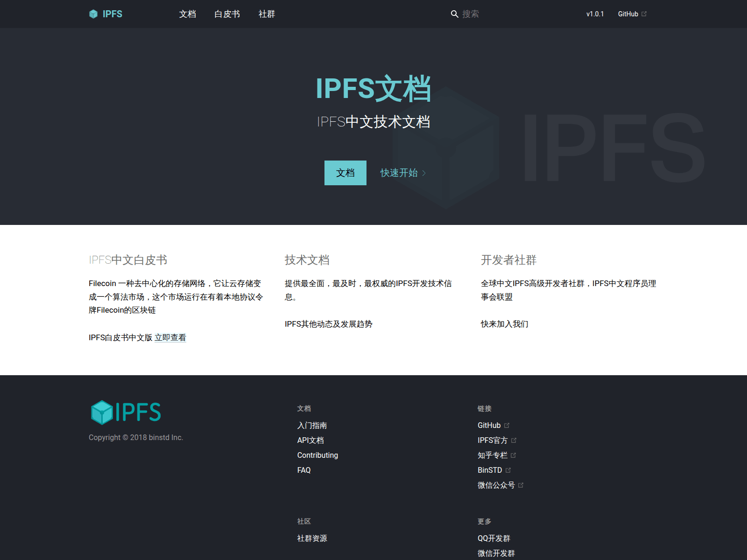Image resolution: width=747 pixels, height=560 pixels.
Task: Click the IPFS cube logo in navbar
Action: [93, 14]
